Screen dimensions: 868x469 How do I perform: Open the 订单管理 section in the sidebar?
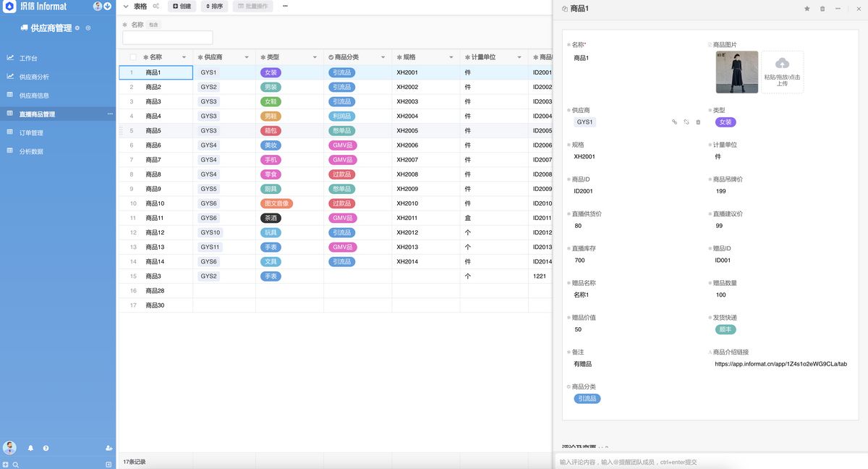pyautogui.click(x=35, y=132)
